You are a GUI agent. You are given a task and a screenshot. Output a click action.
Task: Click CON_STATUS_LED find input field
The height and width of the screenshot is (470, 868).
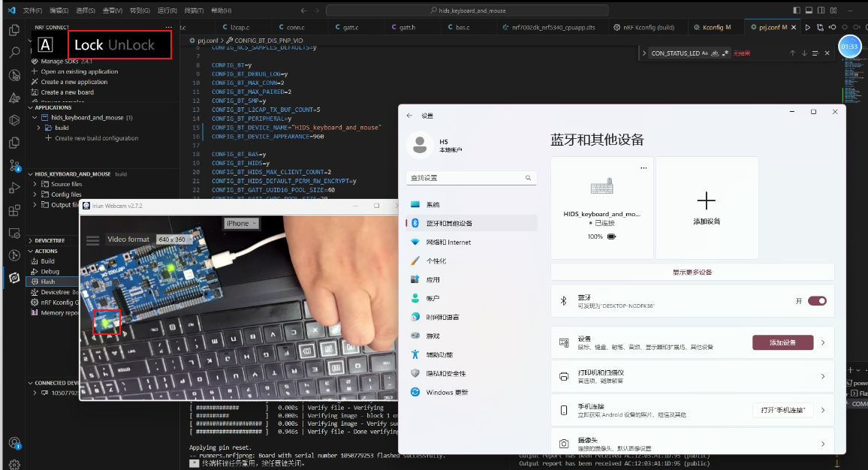(x=674, y=53)
